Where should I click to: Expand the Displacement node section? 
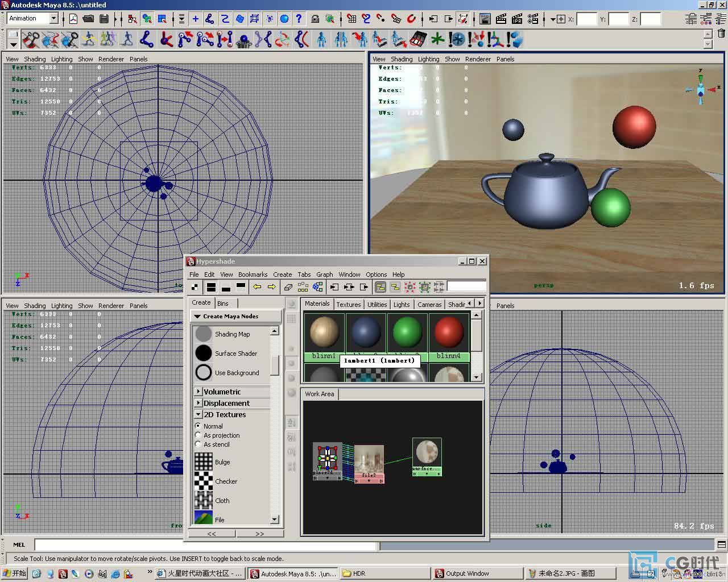point(198,402)
